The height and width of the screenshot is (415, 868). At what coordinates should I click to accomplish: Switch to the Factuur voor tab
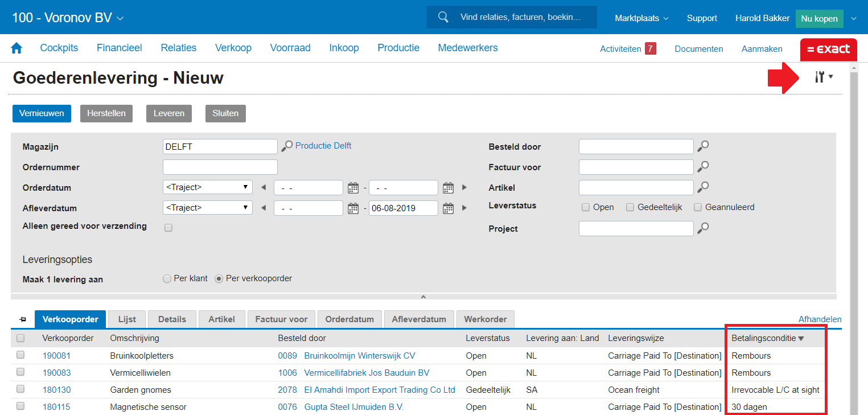click(281, 319)
